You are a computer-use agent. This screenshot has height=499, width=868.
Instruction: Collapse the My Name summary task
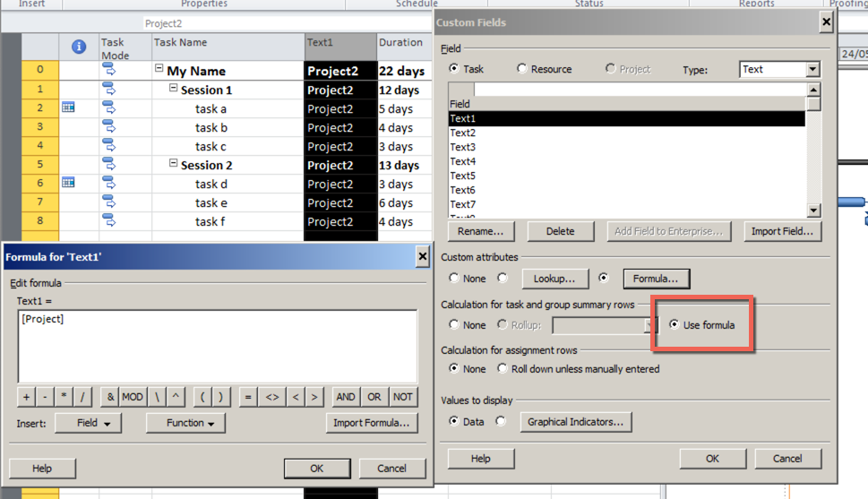point(159,68)
